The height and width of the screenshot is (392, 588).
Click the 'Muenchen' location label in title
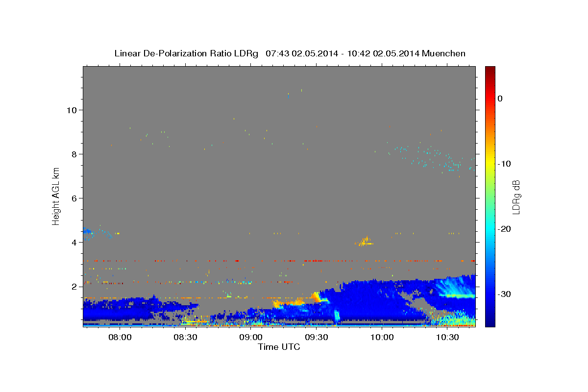444,53
